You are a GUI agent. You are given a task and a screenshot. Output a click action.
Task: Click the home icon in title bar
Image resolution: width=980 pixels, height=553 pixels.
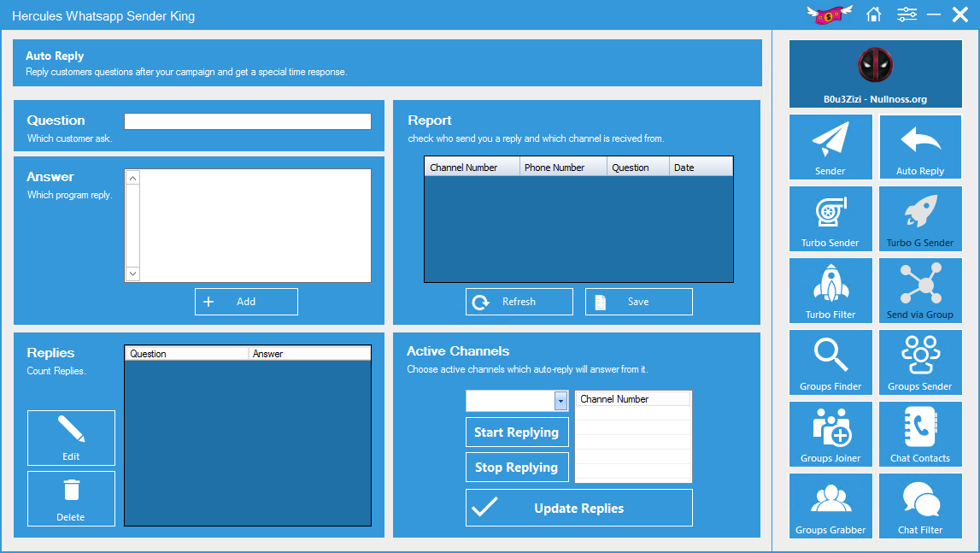click(874, 15)
